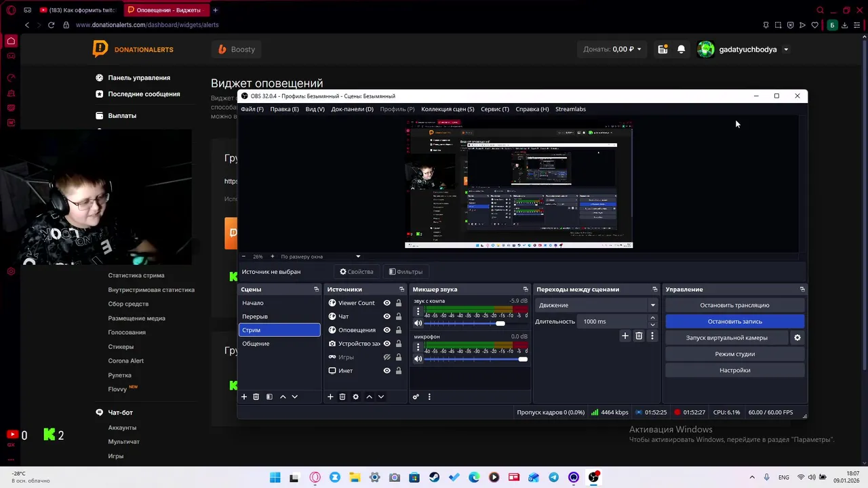This screenshot has width=868, height=488.
Task: Start virtual camera via Запуск виртуальной камеры
Action: tap(726, 338)
